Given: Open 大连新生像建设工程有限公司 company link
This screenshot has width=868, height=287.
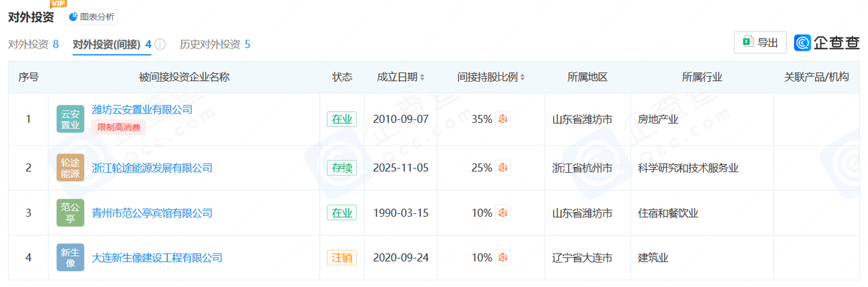Looking at the screenshot, I should (157, 257).
